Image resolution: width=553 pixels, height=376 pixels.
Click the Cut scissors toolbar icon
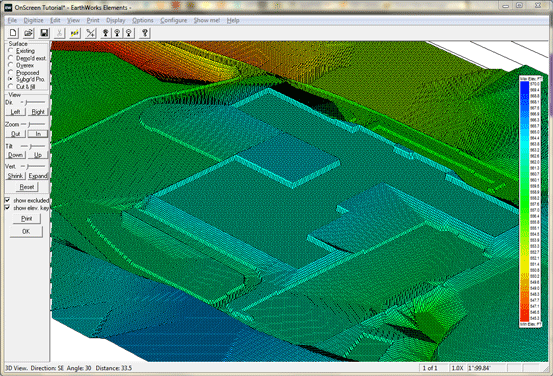click(60, 33)
